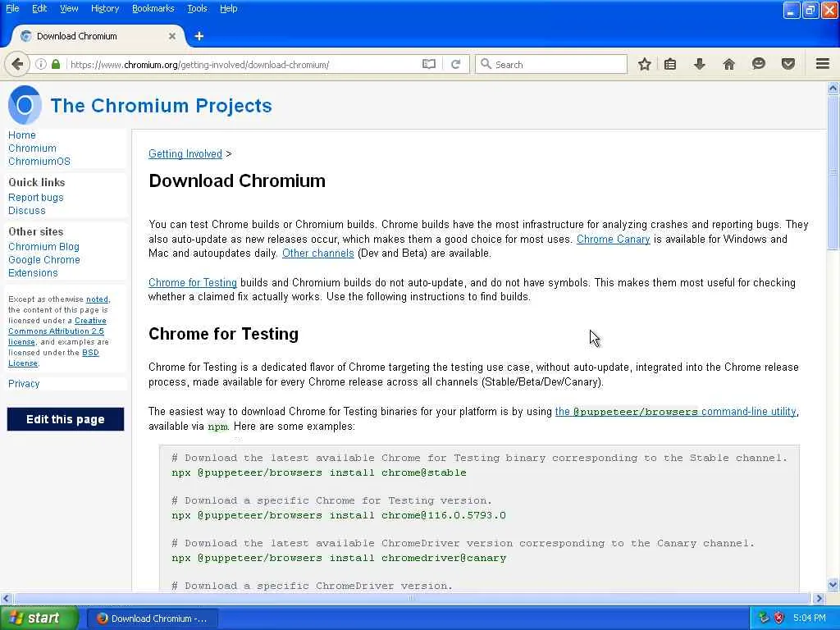Open the BSD License link
Screen dimensions: 840x630
(90, 353)
